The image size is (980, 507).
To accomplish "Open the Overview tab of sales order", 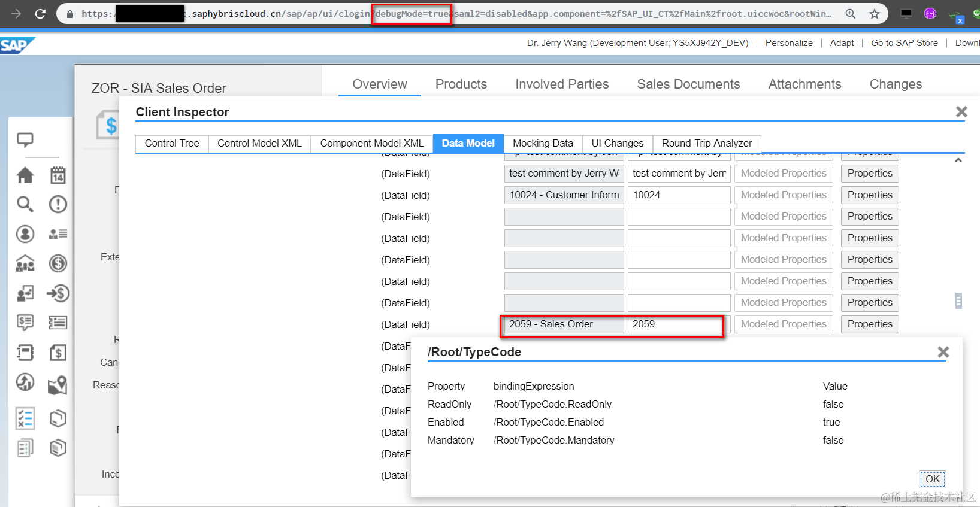I will 380,84.
